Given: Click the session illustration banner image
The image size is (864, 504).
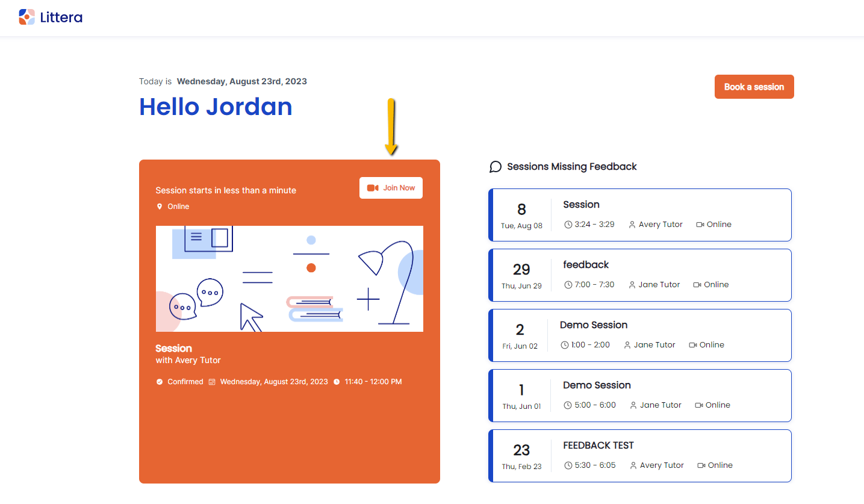Looking at the screenshot, I should (289, 279).
